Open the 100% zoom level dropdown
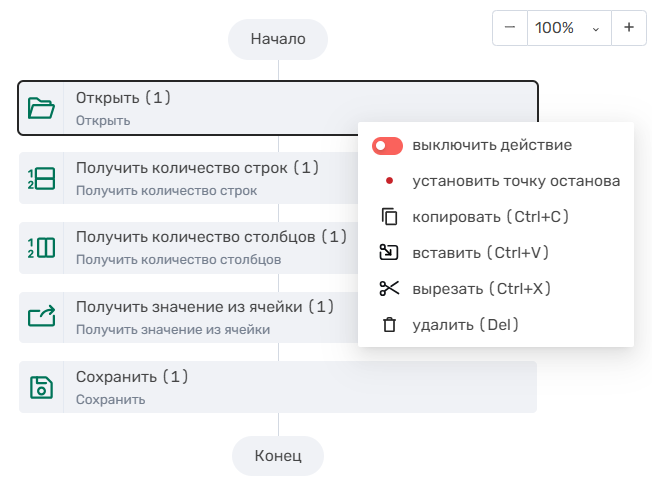This screenshot has height=486, width=652. (567, 28)
